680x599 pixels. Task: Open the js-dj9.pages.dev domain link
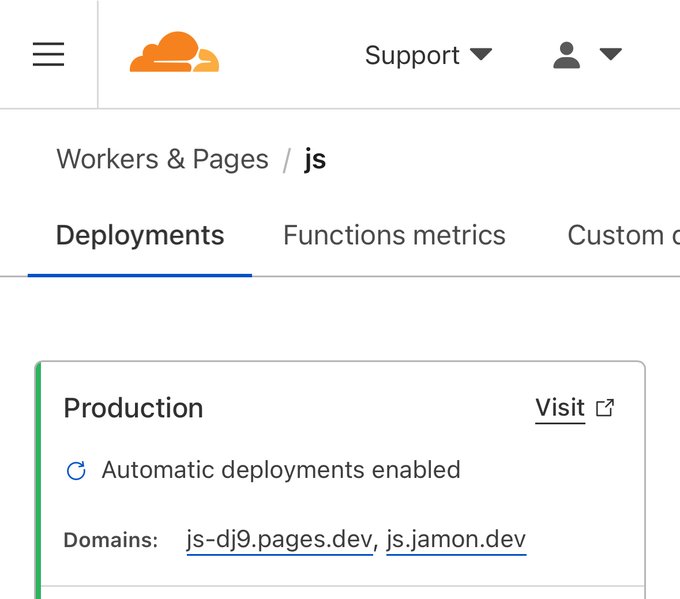[x=279, y=540]
